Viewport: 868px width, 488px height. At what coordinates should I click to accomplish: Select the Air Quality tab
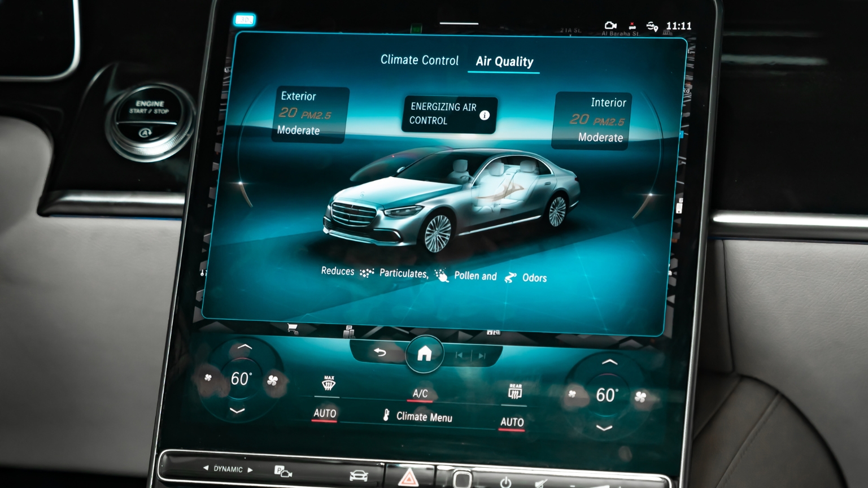pyautogui.click(x=504, y=62)
